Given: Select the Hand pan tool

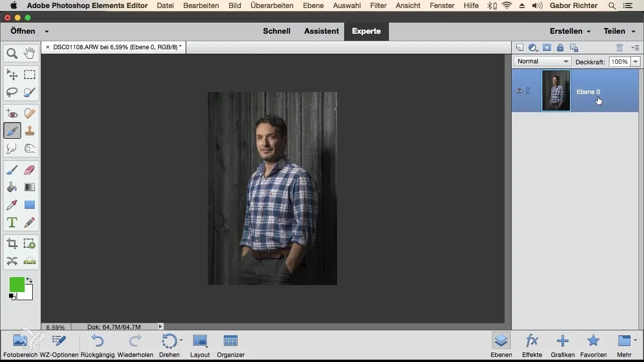Looking at the screenshot, I should [x=30, y=53].
